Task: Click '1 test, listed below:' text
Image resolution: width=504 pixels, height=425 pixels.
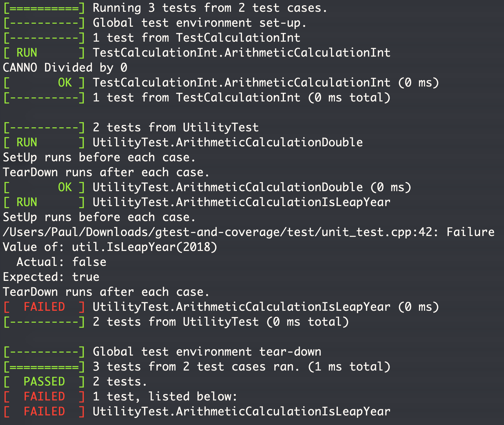Action: click(x=165, y=396)
